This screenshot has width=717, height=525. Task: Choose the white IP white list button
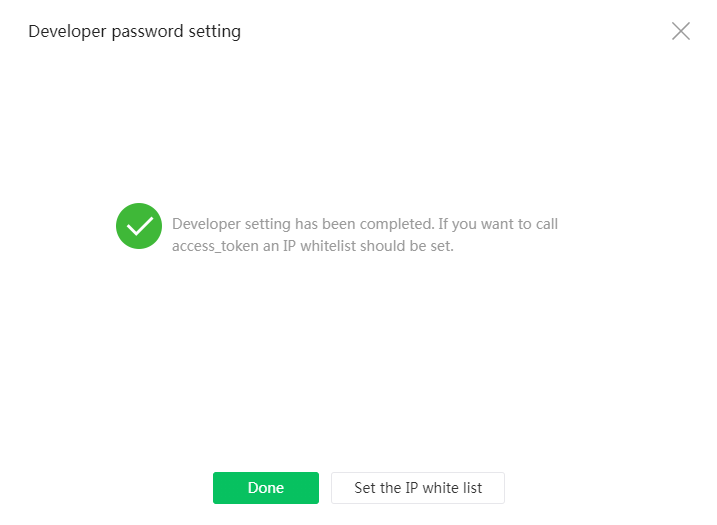[418, 488]
